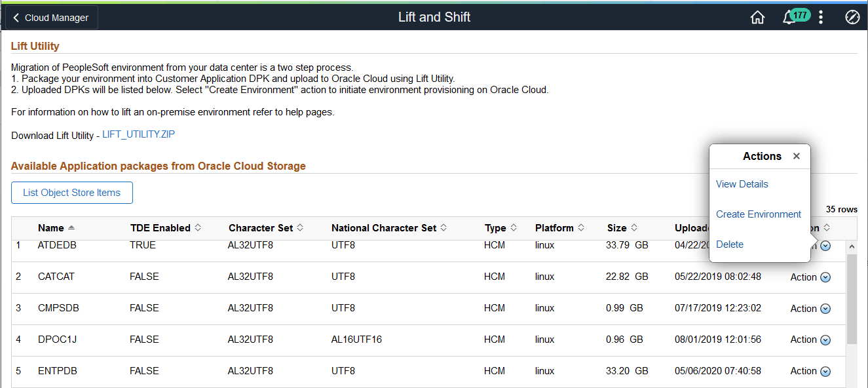This screenshot has width=868, height=388.
Task: Open the NavBar compass icon
Action: coord(852,18)
